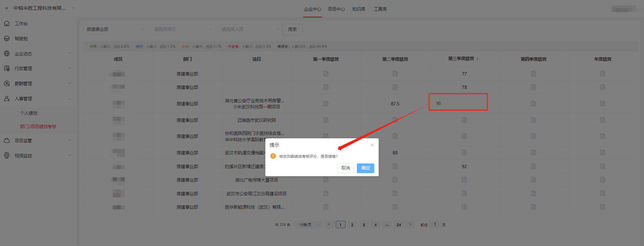Click the 确定 button in the dialog
Screen dimensions: 644x246
(366, 168)
